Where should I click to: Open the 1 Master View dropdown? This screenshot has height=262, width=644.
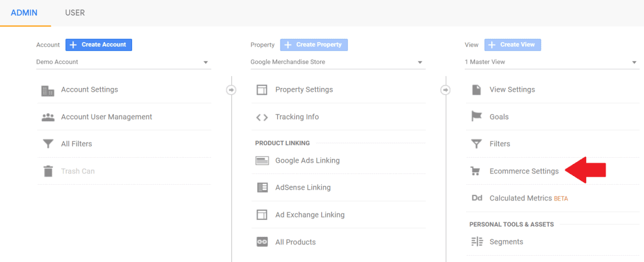click(552, 62)
